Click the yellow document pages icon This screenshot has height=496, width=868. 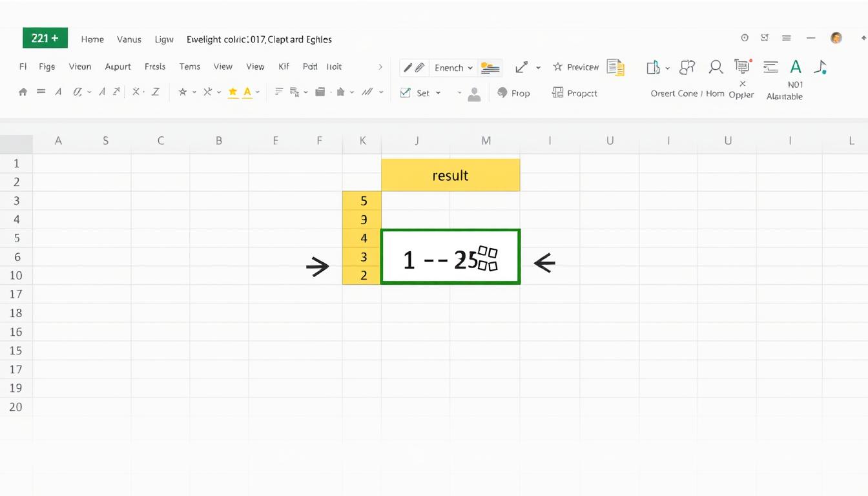pos(615,67)
